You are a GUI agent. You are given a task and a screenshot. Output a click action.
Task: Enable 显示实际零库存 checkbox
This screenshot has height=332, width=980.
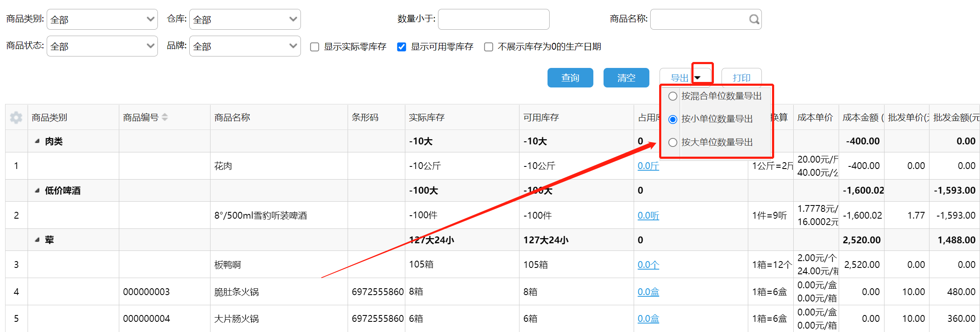314,47
